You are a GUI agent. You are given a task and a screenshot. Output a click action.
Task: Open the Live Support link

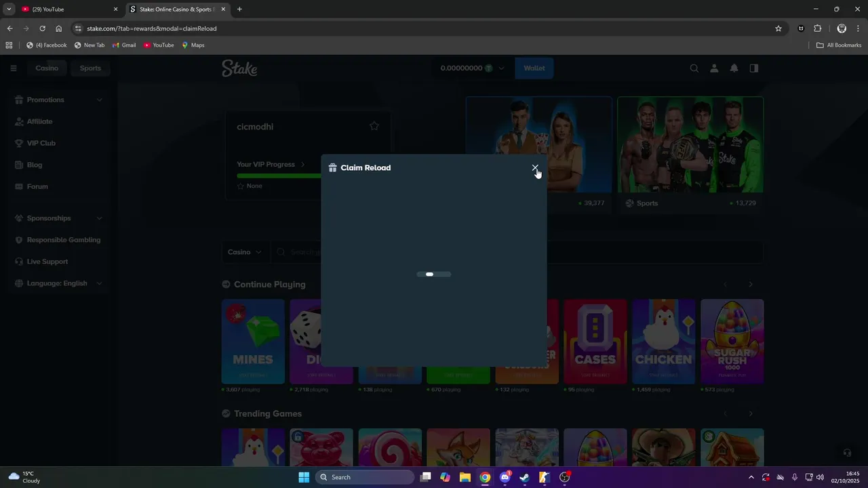(x=47, y=262)
